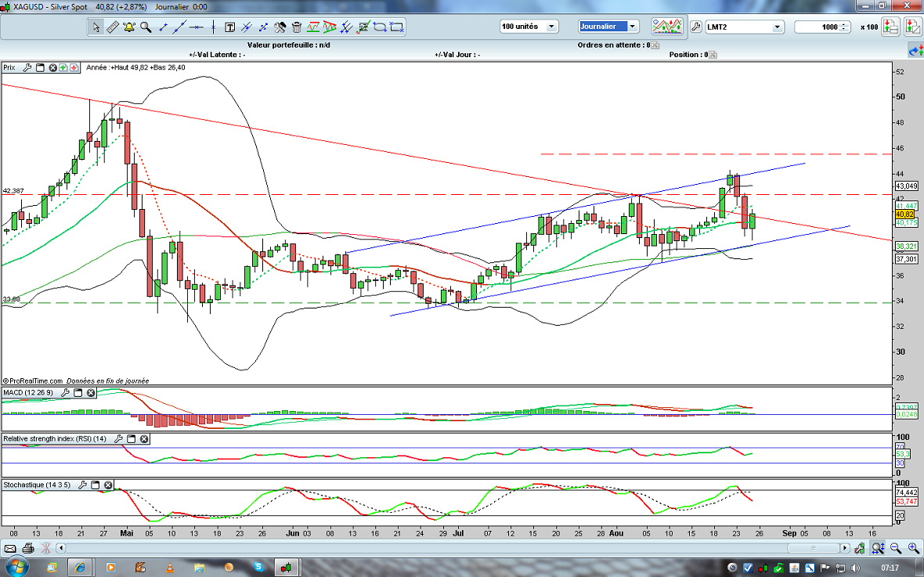
Task: Click the print icon at bottom left
Action: click(x=28, y=547)
